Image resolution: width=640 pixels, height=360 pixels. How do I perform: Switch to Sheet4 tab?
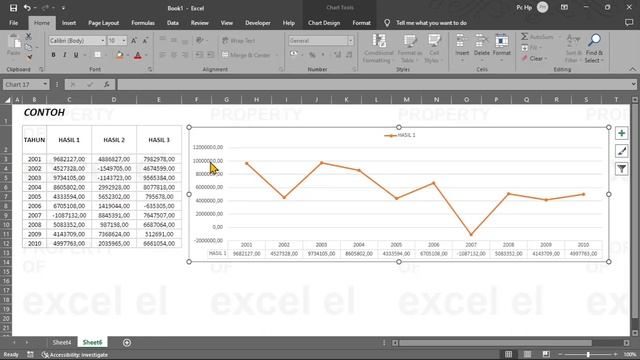click(x=62, y=342)
